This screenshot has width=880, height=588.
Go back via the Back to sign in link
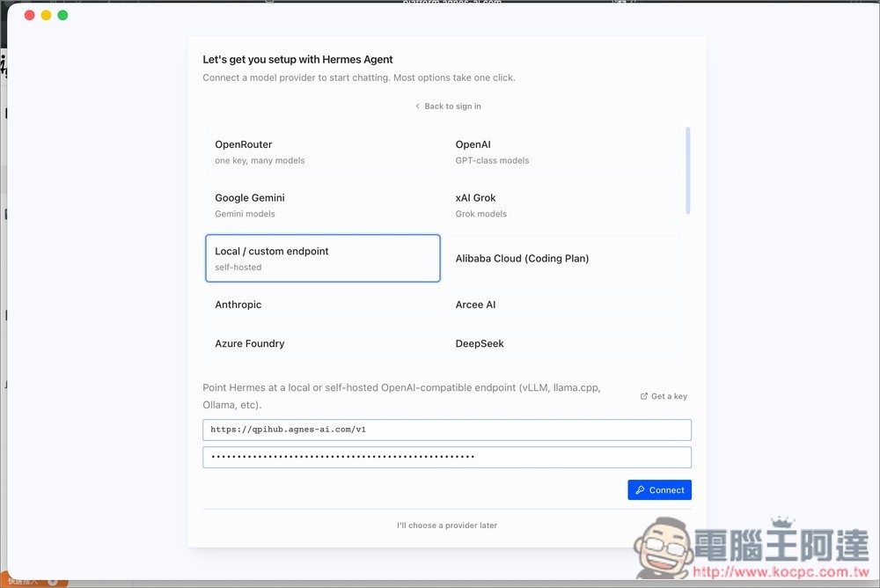coord(448,107)
